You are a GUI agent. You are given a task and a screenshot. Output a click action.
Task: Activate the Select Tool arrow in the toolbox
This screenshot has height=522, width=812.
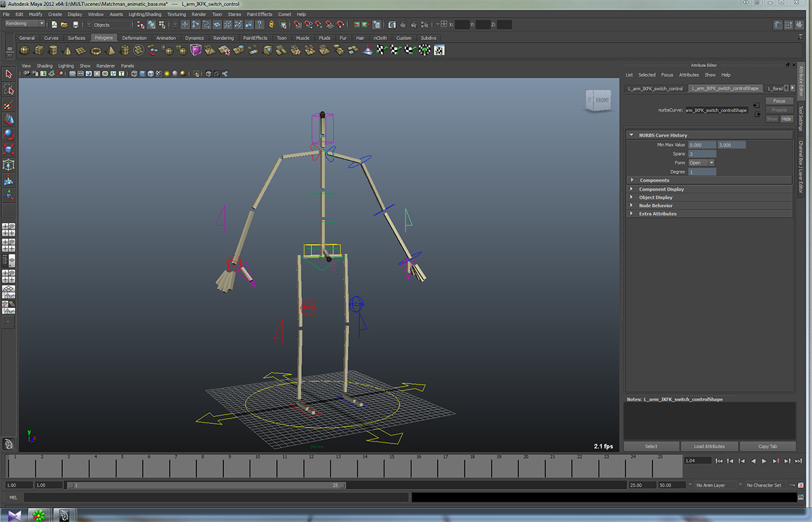(x=9, y=74)
